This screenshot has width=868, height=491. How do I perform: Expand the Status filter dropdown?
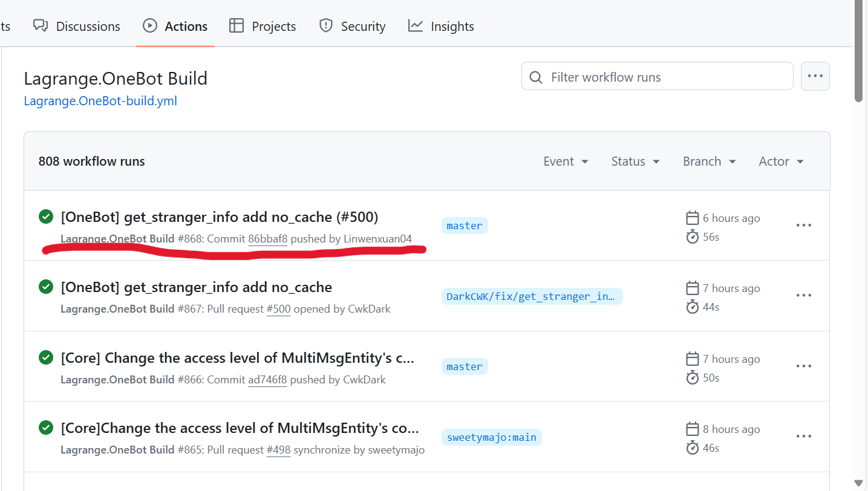pos(635,161)
